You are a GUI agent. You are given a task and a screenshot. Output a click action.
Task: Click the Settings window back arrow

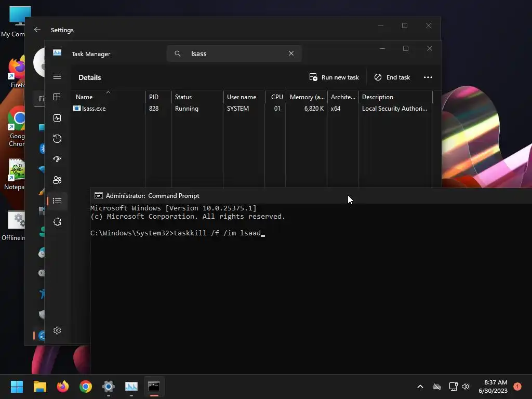coord(37,30)
